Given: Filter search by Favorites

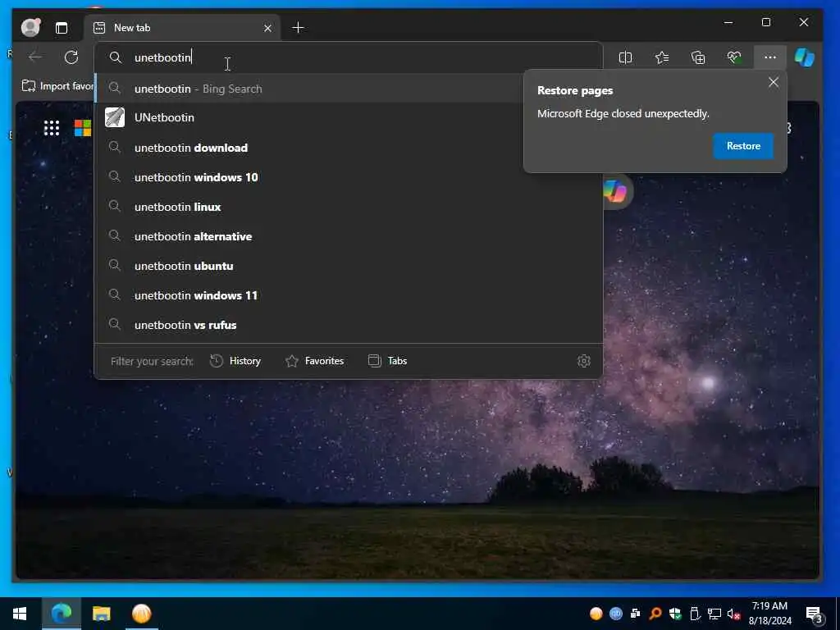Looking at the screenshot, I should [x=314, y=361].
